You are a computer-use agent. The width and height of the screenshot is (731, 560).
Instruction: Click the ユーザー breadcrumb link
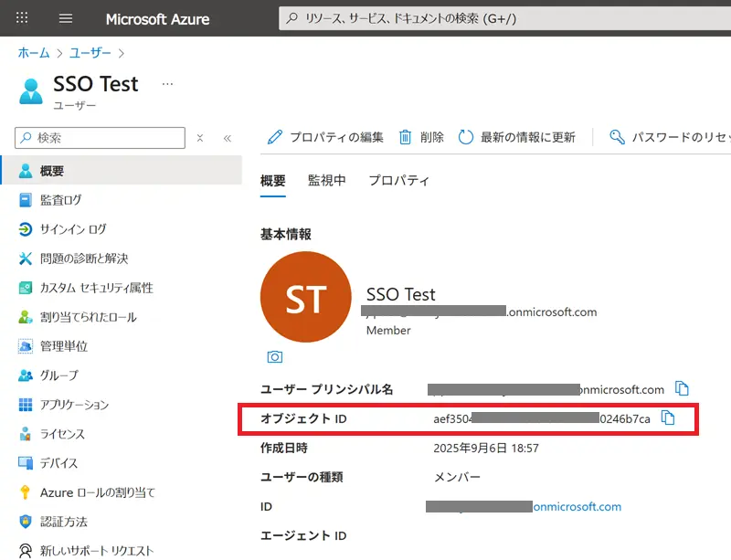[90, 53]
